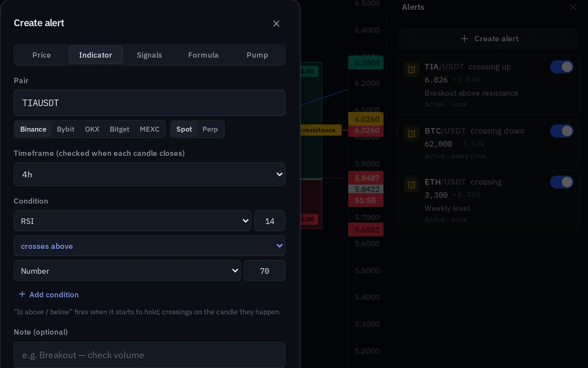588x368 pixels.
Task: Open the RSI indicator dropdown
Action: pos(132,221)
